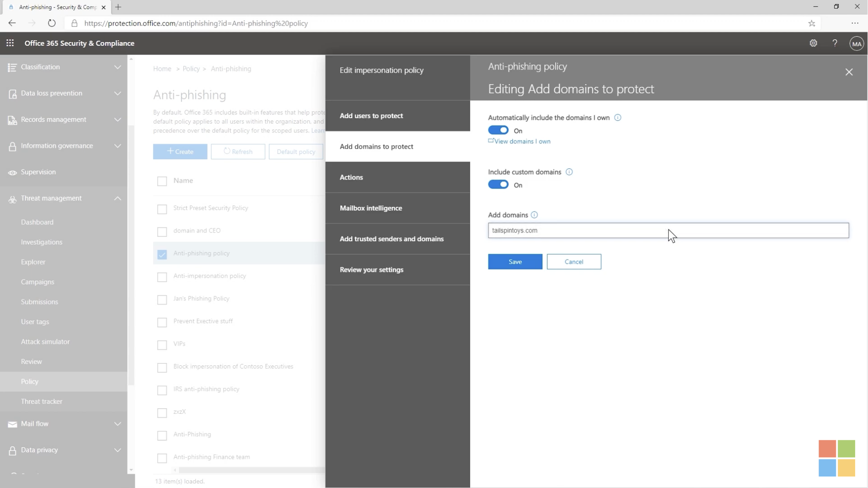The width and height of the screenshot is (868, 488).
Task: Expand the Mail flow section
Action: (x=118, y=424)
